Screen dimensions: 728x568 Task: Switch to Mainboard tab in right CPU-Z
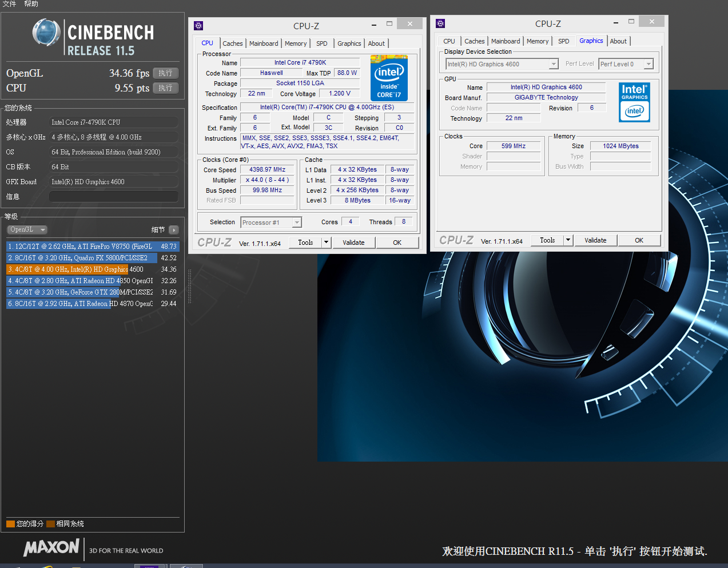click(506, 41)
